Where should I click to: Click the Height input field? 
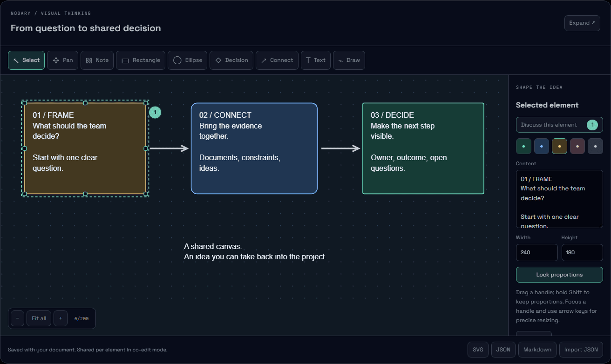582,252
